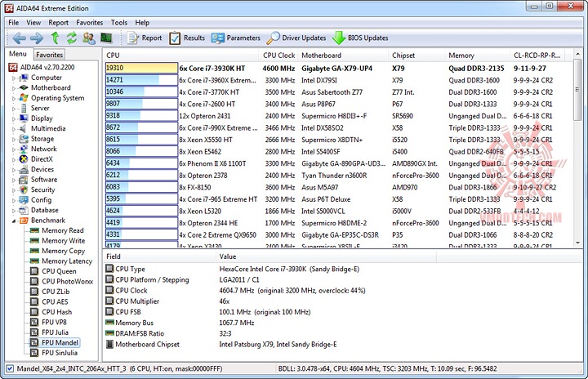This screenshot has width=588, height=379.
Task: Expand the Storage tree node
Action: [x=14, y=139]
